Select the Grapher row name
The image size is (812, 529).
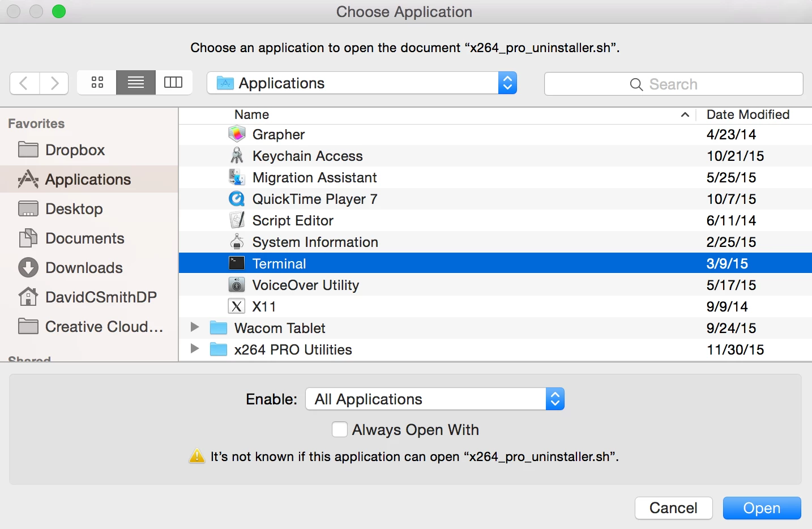(x=279, y=134)
